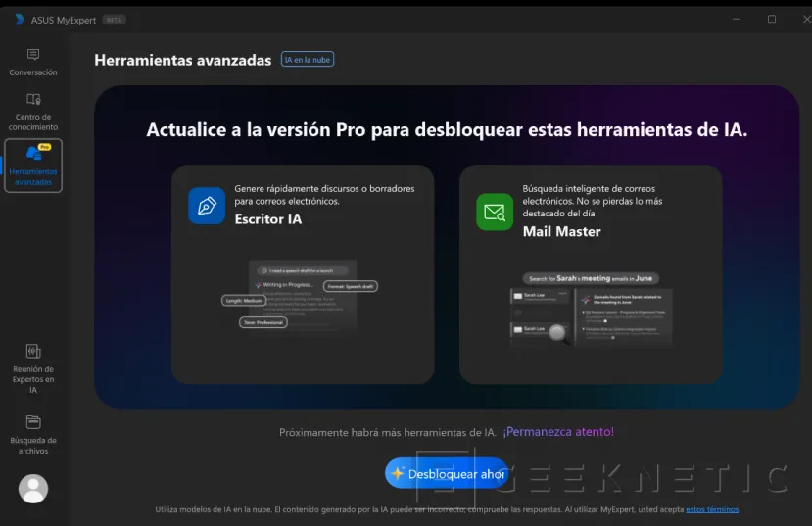Open the estos términos link
The height and width of the screenshot is (526, 812).
coord(712,509)
